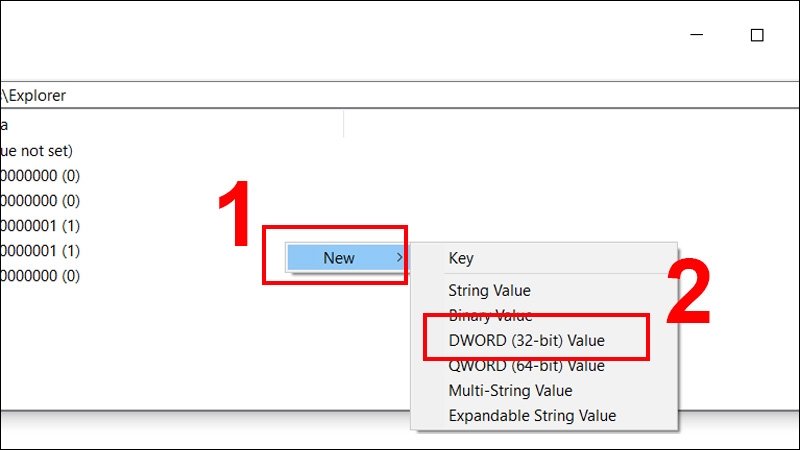Pick the QWORD (64-bit) Value entry
This screenshot has width=800, height=450.
point(526,366)
